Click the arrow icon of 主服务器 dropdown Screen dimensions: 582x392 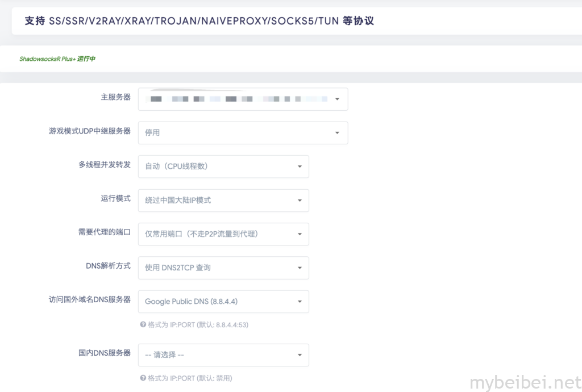point(336,99)
